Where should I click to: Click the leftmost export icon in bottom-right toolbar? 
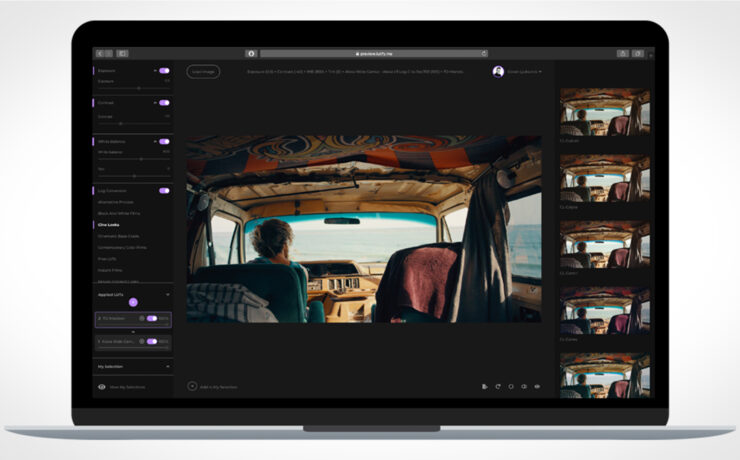(x=485, y=386)
